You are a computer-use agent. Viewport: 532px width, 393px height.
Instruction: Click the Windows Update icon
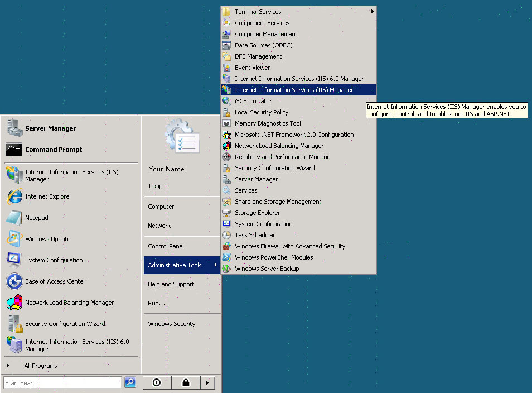[x=14, y=239]
